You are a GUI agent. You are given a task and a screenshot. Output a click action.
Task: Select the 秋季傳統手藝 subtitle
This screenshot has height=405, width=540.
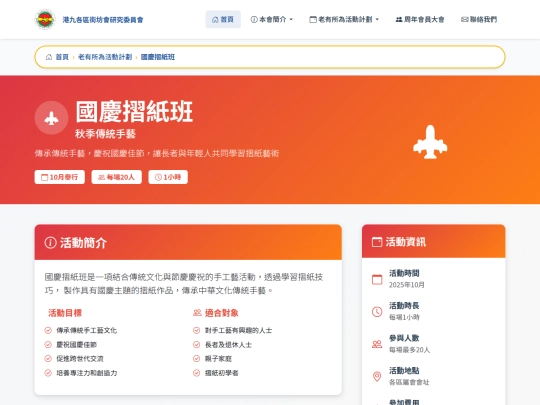[105, 134]
